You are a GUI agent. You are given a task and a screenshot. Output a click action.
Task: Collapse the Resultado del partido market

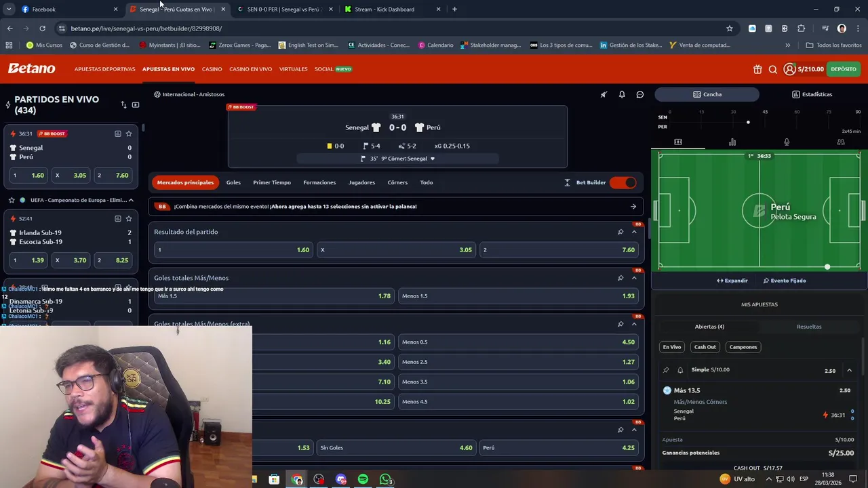tap(634, 232)
